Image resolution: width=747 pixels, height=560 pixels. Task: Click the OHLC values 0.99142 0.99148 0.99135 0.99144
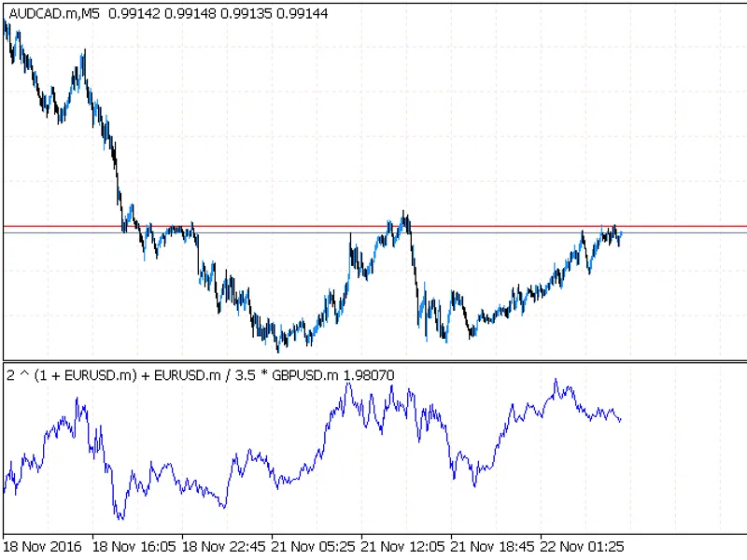218,14
